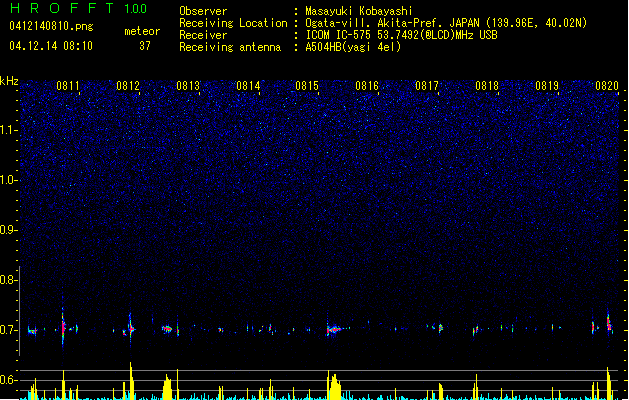Screen dimensions: 629x400
Task: Click the meteor echo at 0820
Action: tap(609, 323)
